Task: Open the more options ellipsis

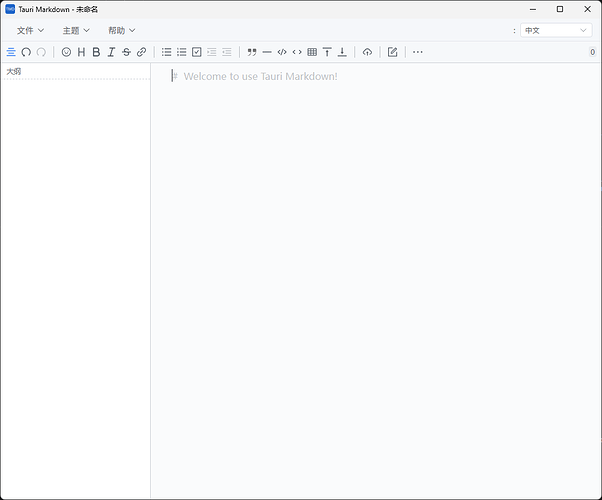Action: [x=418, y=52]
